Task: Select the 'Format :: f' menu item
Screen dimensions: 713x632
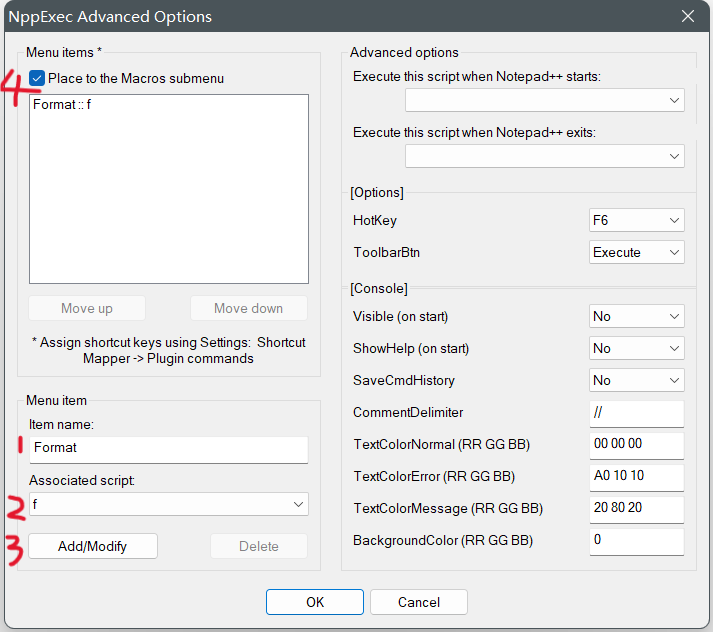Action: [x=64, y=104]
